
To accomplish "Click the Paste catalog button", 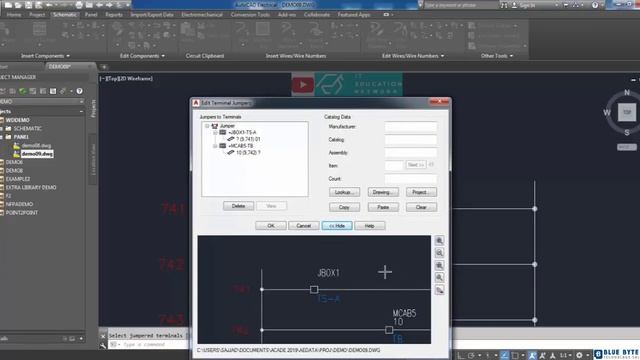I will [x=383, y=207].
